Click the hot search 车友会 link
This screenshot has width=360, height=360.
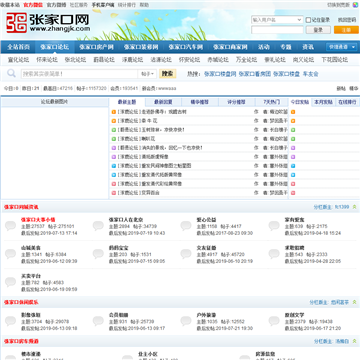point(310,74)
